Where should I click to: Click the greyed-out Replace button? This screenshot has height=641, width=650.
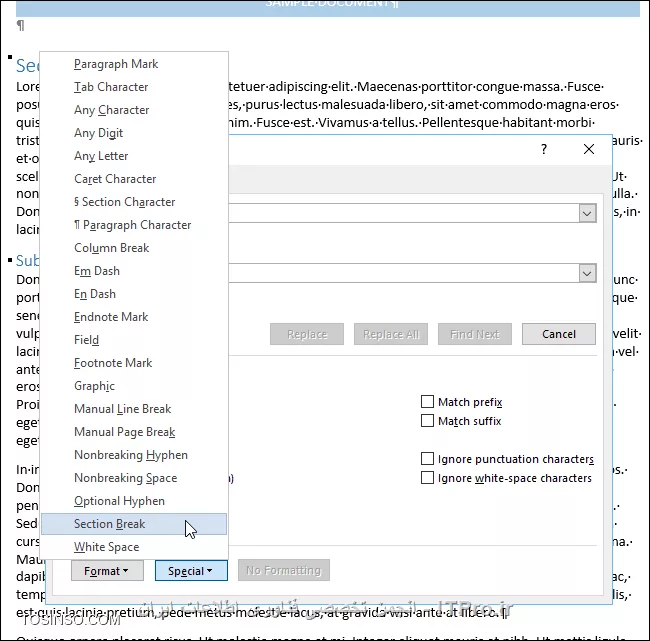(x=307, y=334)
